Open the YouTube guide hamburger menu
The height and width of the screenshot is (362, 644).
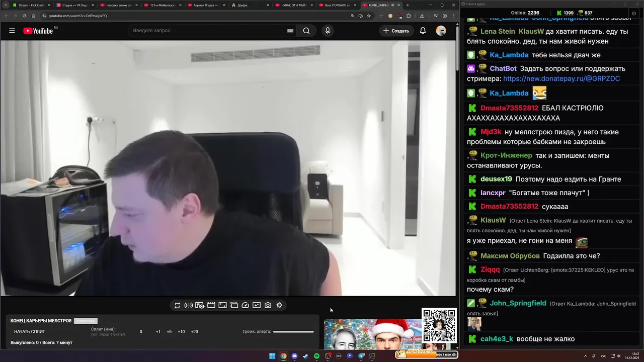[12, 31]
